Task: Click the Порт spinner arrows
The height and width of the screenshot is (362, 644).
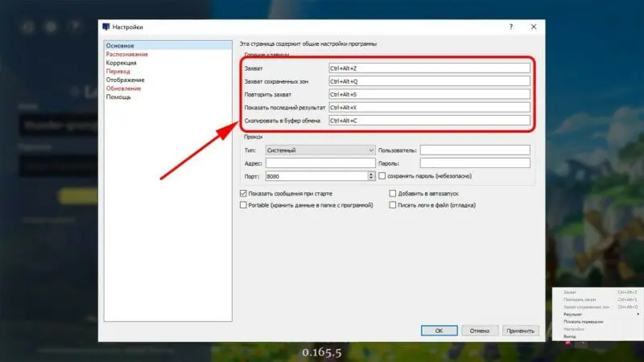Action: click(x=371, y=175)
